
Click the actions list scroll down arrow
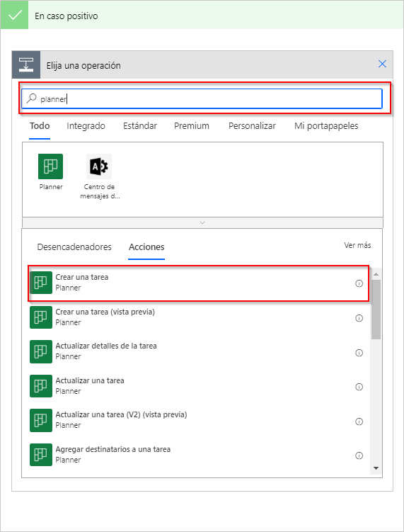376,468
